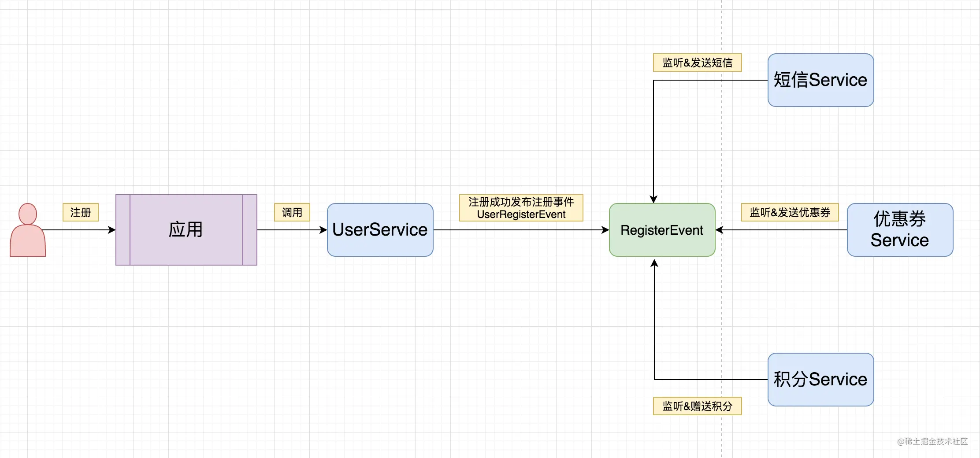Image resolution: width=980 pixels, height=458 pixels.
Task: Select the green RegisterEvent node
Action: (662, 230)
